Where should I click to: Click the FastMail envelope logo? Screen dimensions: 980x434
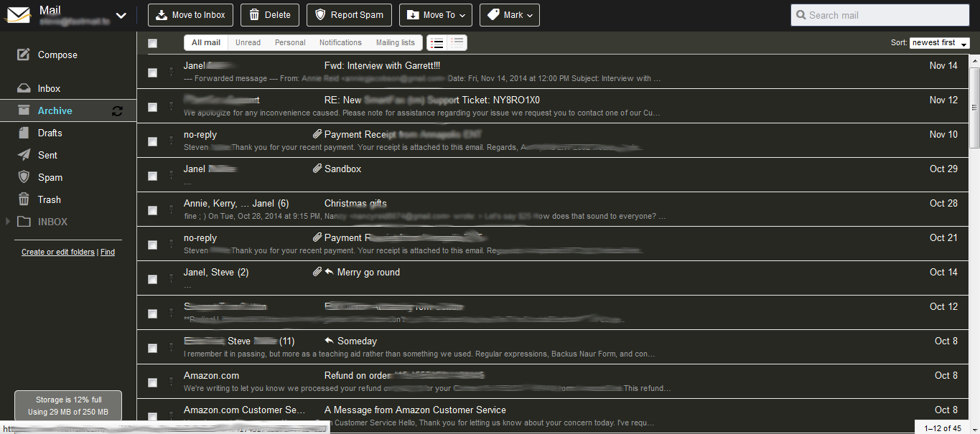tap(17, 14)
